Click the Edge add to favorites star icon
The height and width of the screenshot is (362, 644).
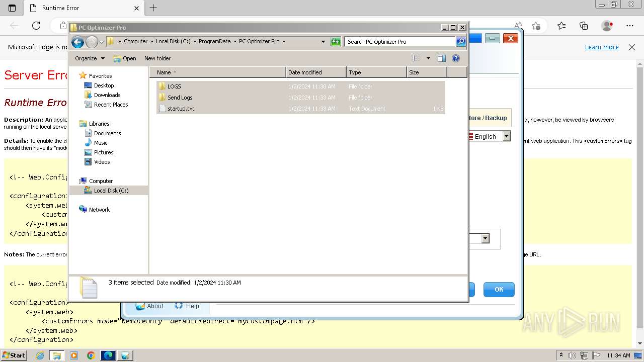pos(536,26)
